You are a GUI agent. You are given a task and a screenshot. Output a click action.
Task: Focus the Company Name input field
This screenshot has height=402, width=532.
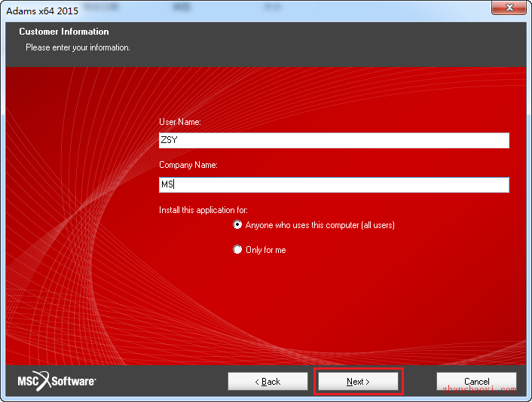click(x=334, y=184)
